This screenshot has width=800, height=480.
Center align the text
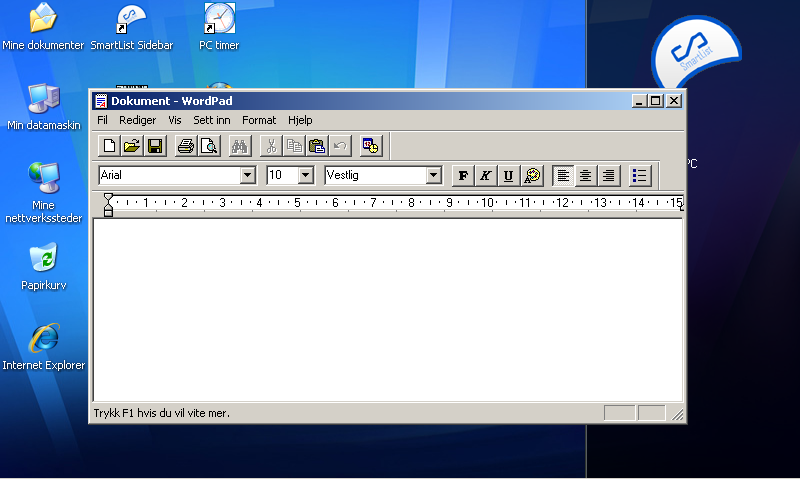click(586, 175)
